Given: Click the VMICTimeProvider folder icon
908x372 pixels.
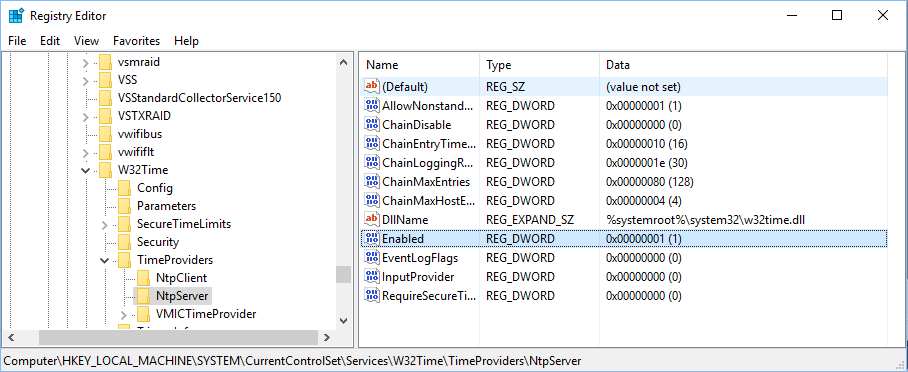Looking at the screenshot, I should 143,314.
